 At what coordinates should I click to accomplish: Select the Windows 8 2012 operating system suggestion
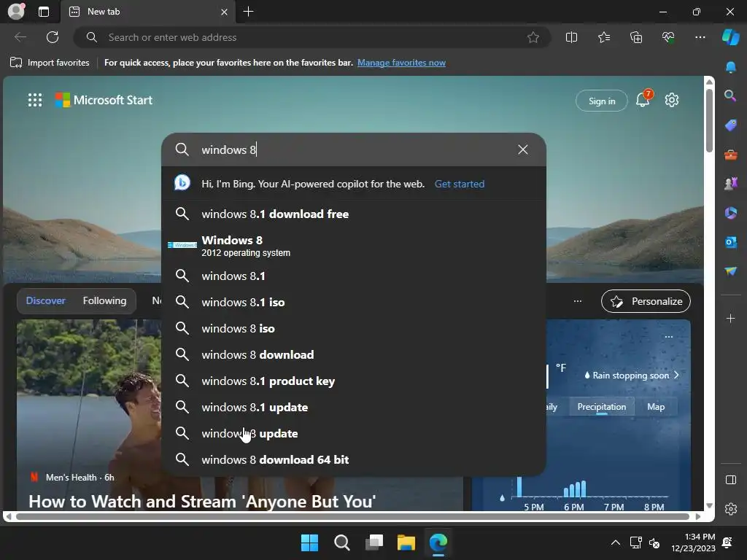354,245
